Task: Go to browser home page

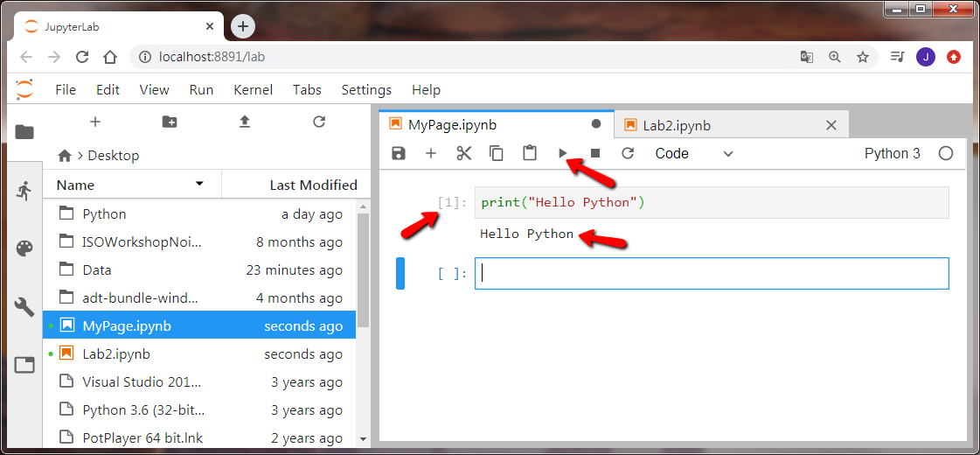Action: click(110, 57)
